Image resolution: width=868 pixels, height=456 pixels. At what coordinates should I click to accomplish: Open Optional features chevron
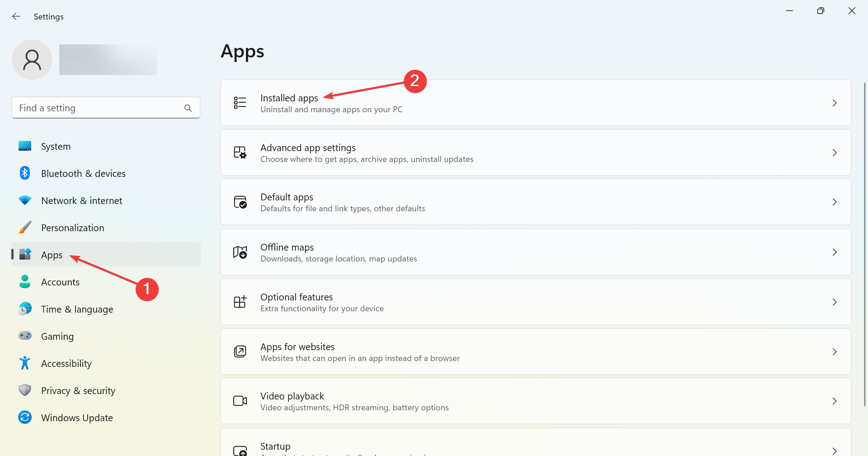click(x=835, y=302)
